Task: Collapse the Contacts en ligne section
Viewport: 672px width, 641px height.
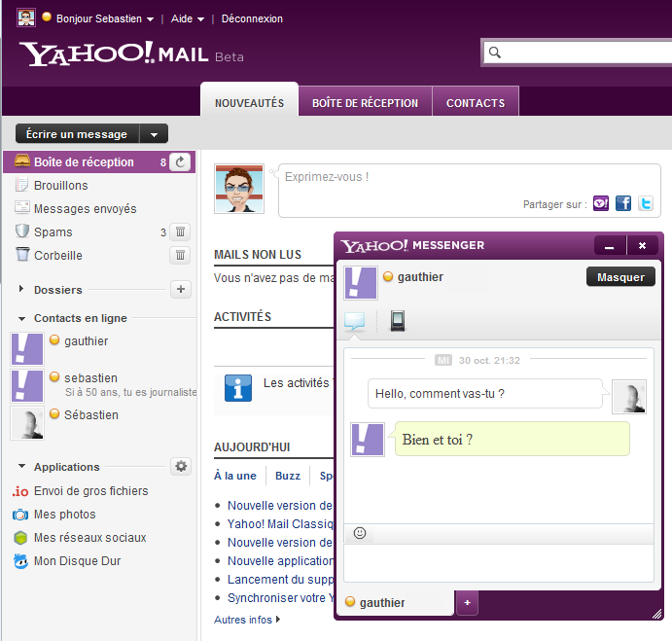Action: pos(21,319)
